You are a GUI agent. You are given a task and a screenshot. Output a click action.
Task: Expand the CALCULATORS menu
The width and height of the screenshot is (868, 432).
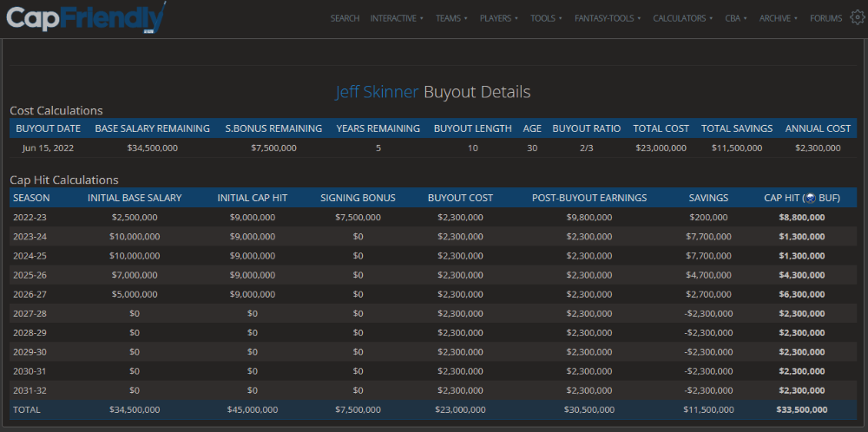pyautogui.click(x=682, y=18)
